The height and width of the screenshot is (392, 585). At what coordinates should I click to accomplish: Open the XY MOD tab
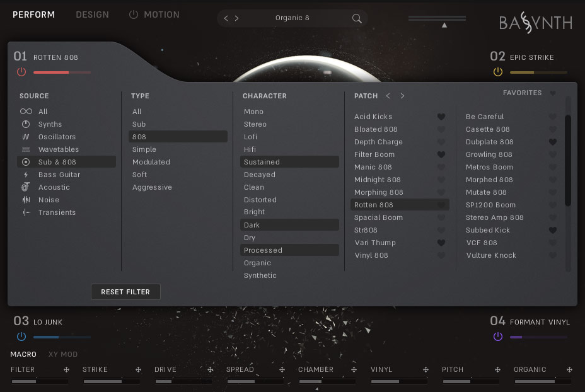[x=63, y=354]
